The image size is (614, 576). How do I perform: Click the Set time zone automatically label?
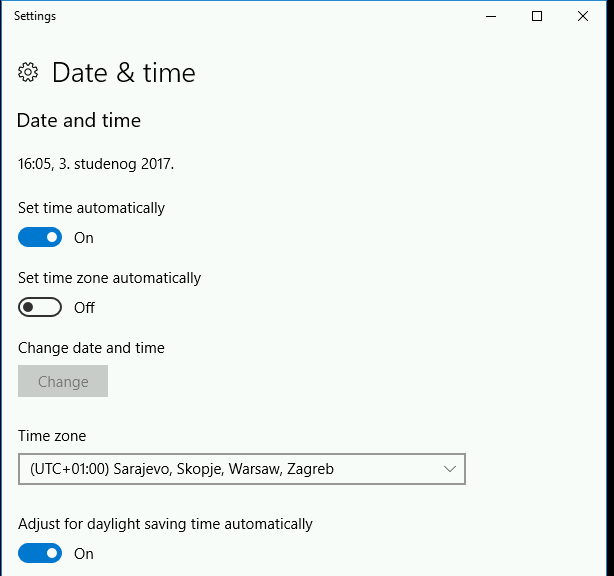[x=109, y=278]
